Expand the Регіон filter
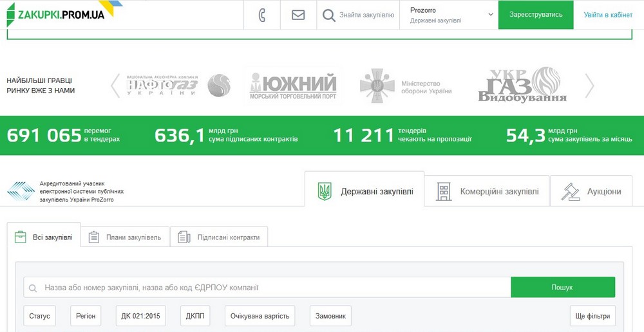This screenshot has height=332, width=644. [86, 316]
